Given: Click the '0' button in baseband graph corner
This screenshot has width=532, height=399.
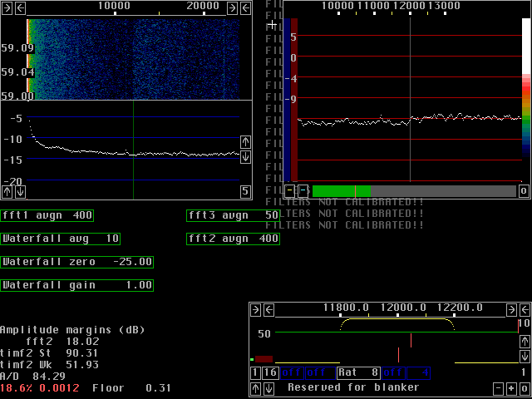Looking at the screenshot, I should point(525,388).
